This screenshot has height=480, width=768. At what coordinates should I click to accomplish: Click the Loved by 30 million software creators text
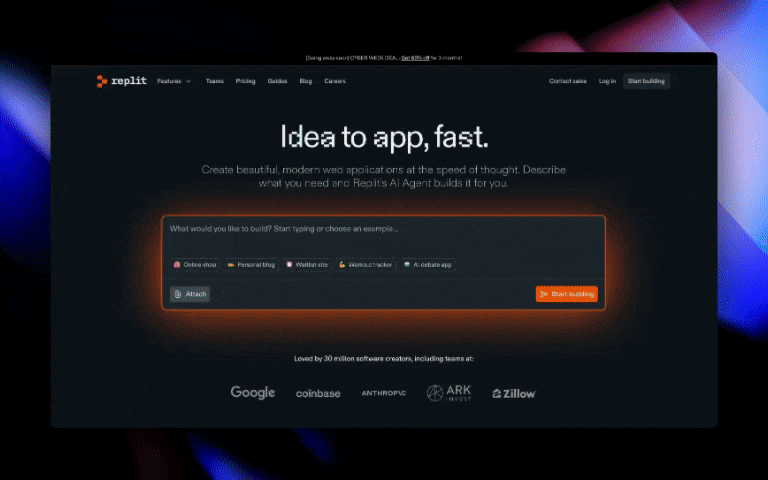[384, 359]
